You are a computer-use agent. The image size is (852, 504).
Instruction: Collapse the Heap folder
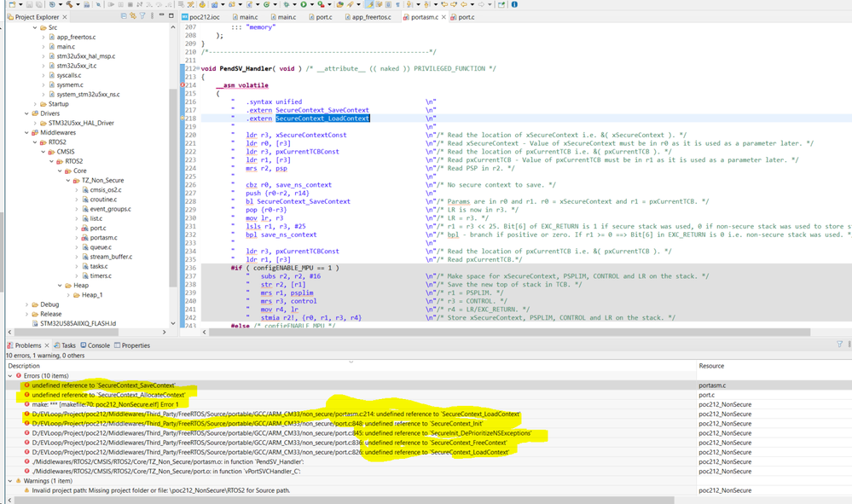[x=60, y=286]
